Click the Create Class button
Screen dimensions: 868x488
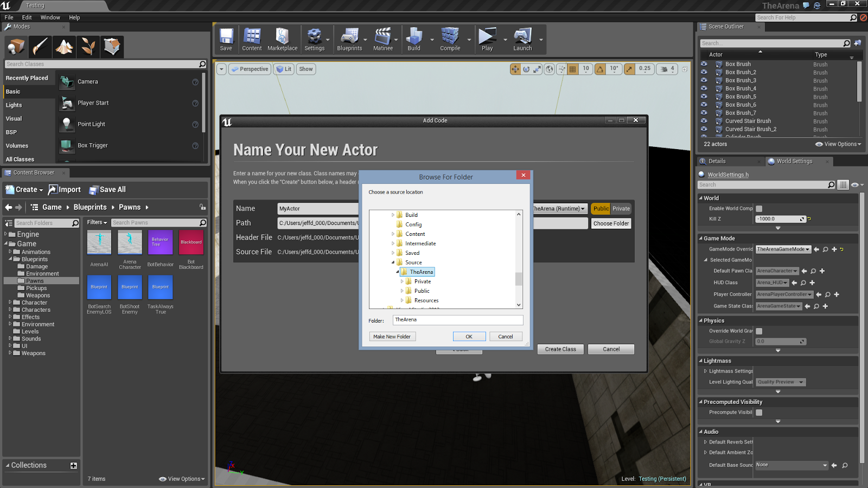(x=560, y=349)
